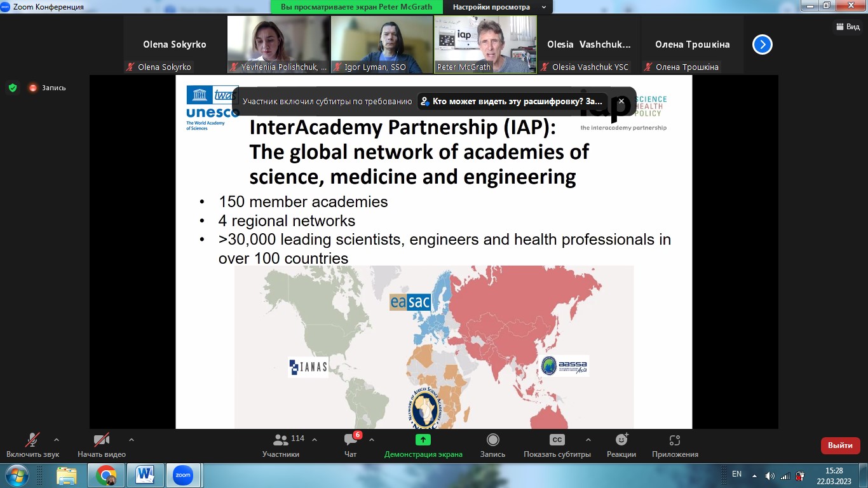Open the Чат chat panel
868x488 pixels.
point(351,445)
